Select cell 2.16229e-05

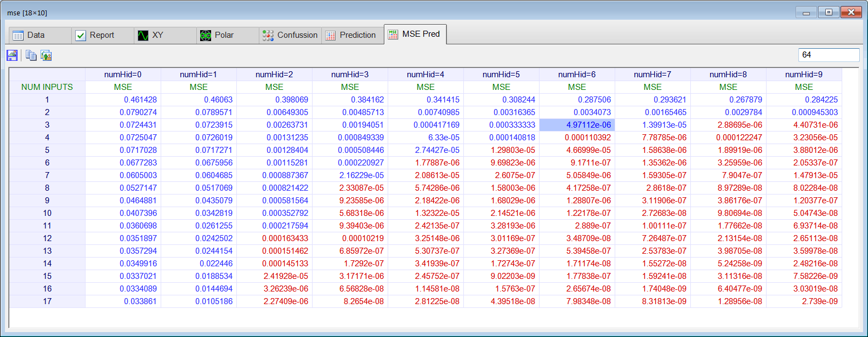350,175
